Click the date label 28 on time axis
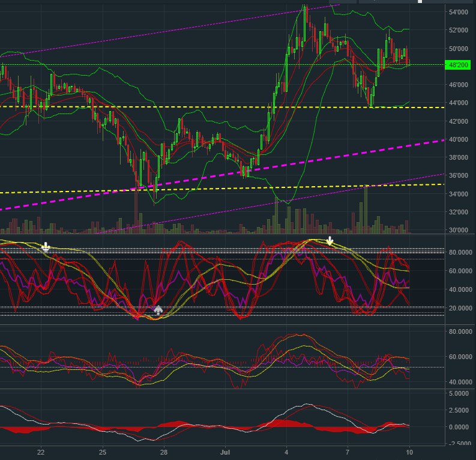Viewport: 476px width, 460px height. click(x=164, y=452)
